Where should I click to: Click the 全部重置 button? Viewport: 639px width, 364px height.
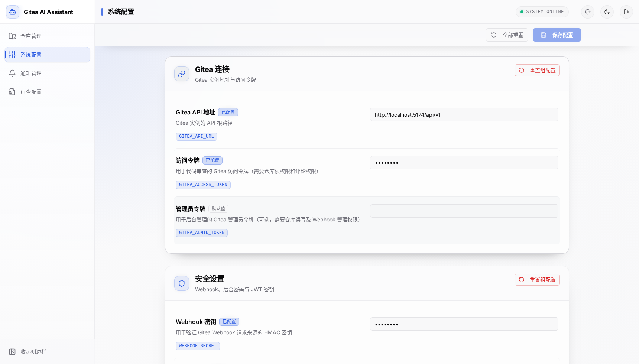coord(507,35)
